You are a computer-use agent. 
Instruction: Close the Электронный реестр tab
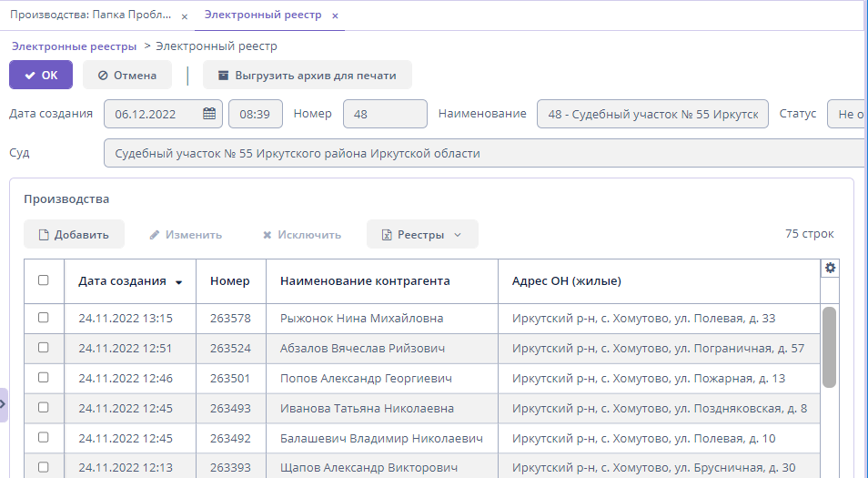coord(335,16)
